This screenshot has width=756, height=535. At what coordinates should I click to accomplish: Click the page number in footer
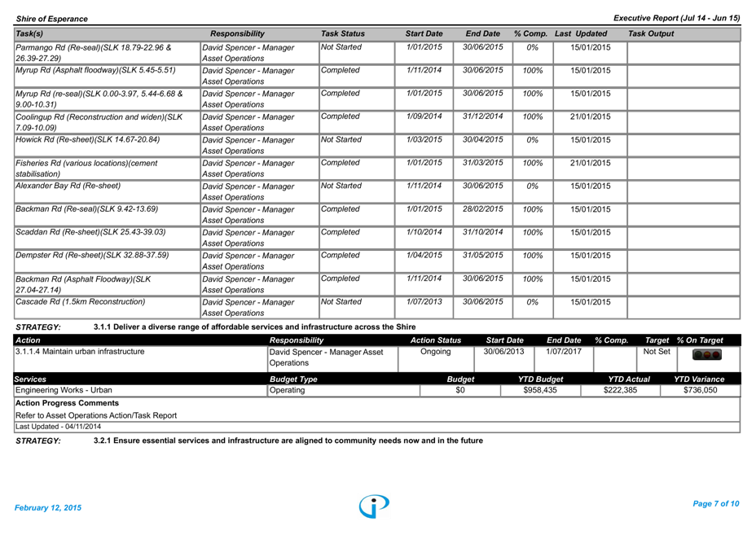point(714,504)
